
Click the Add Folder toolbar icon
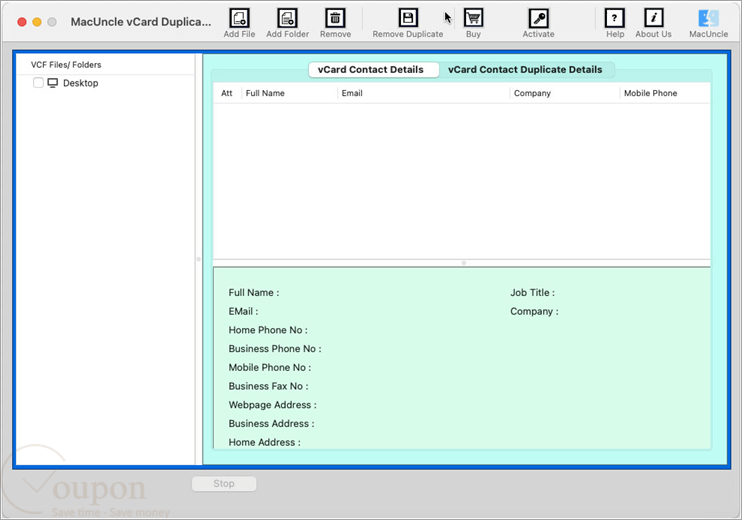point(287,18)
